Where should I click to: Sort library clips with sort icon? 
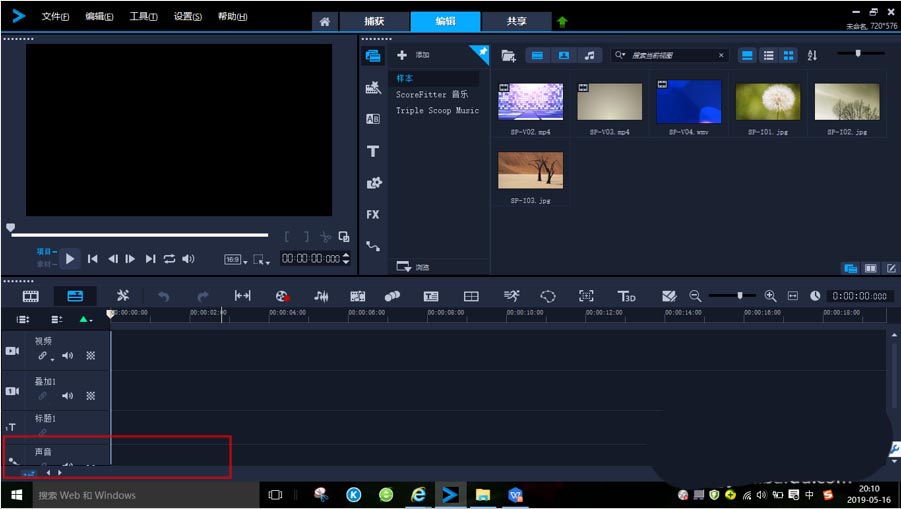coord(812,55)
